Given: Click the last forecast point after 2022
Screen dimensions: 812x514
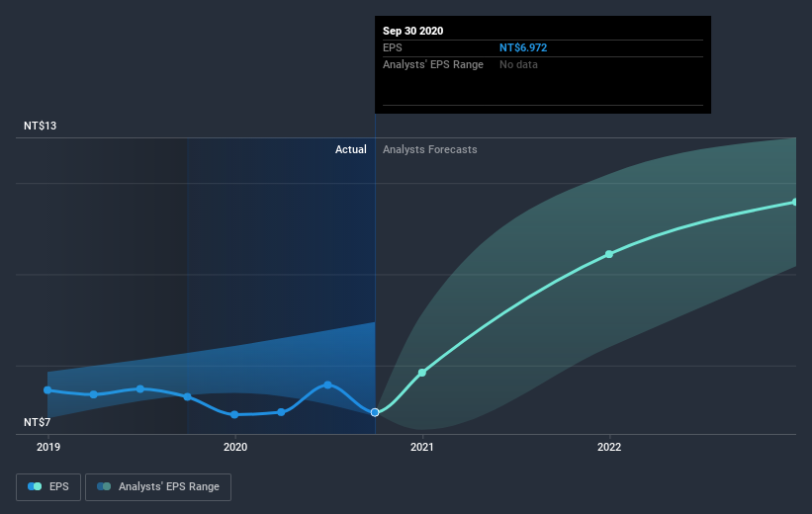Looking at the screenshot, I should [x=794, y=203].
